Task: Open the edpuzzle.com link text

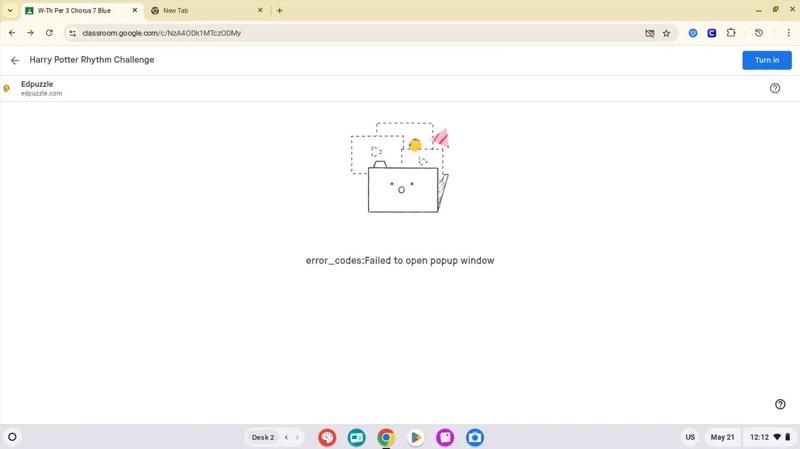Action: pyautogui.click(x=41, y=93)
